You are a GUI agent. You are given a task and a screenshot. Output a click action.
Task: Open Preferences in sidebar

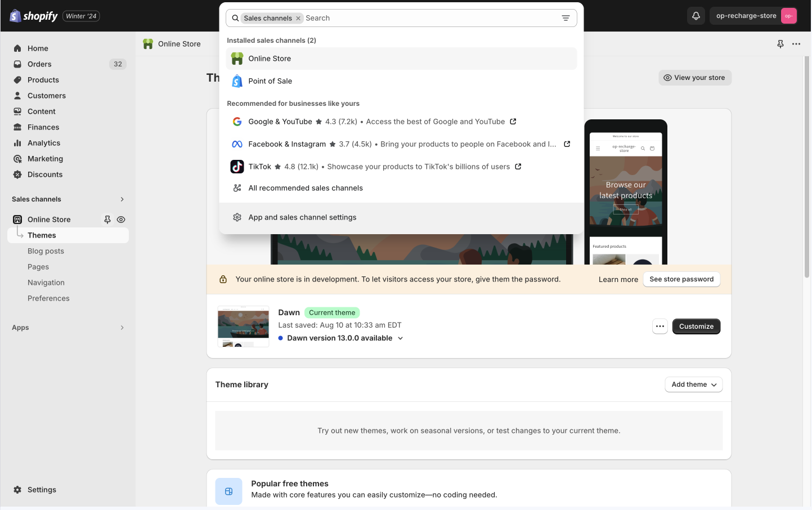(48, 298)
